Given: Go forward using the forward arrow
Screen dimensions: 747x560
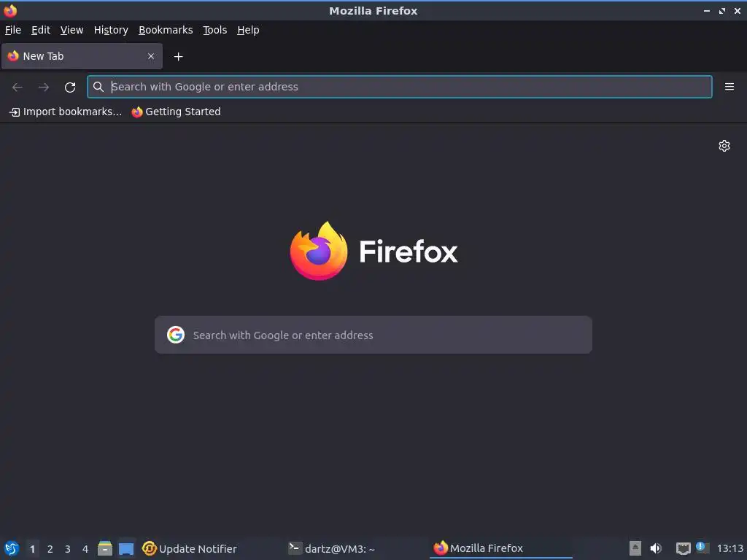Looking at the screenshot, I should 44,87.
